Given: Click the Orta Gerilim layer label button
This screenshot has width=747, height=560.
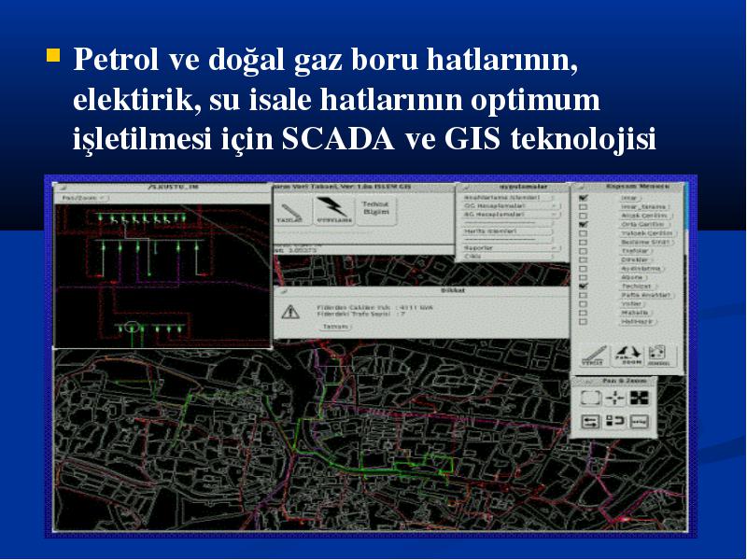Looking at the screenshot, I should point(643,224).
